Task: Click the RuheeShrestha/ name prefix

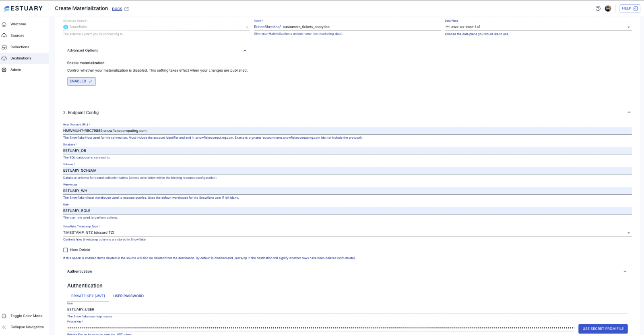Action: 267,27
